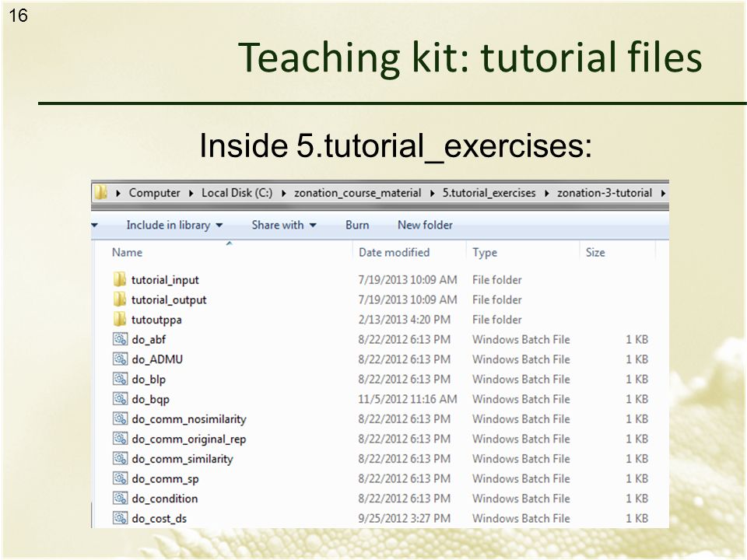Image resolution: width=747 pixels, height=560 pixels.
Task: Select the tutorial_input folder name
Action: click(165, 280)
